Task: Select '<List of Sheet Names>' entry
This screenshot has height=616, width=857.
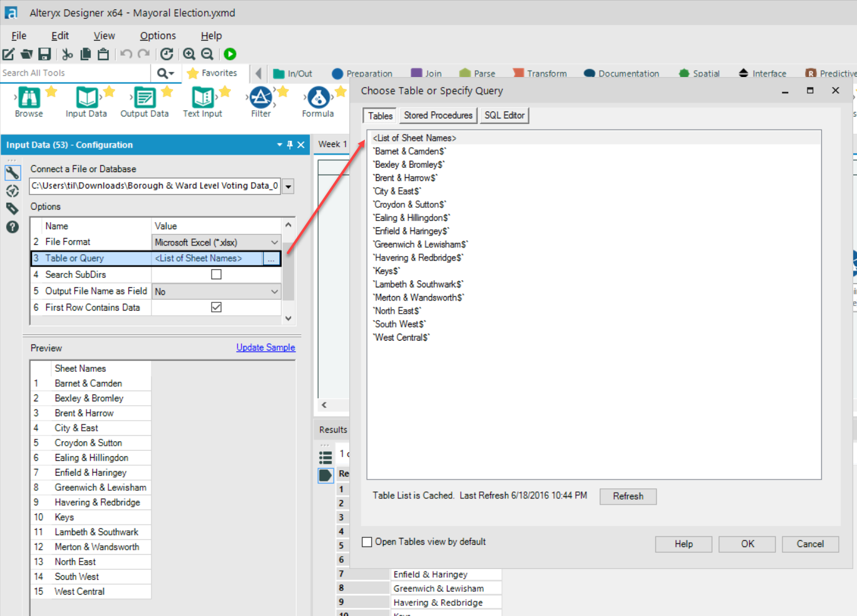Action: point(414,138)
